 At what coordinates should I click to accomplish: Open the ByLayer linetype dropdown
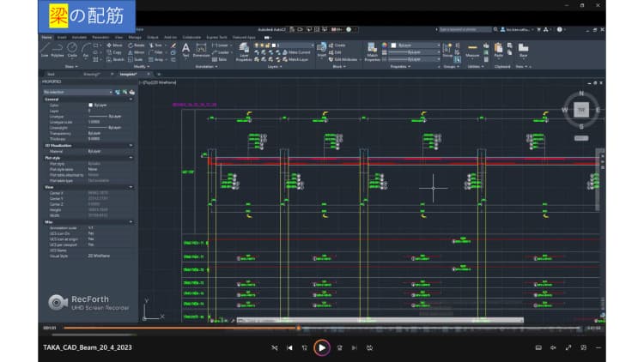coord(414,59)
